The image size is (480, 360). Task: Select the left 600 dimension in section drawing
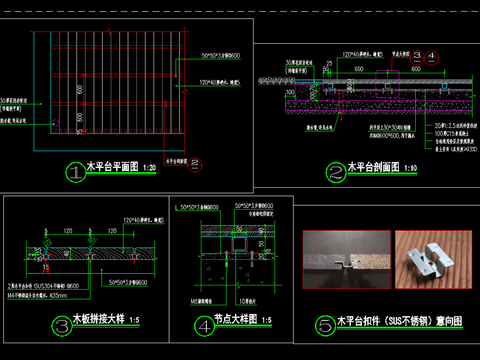[x=359, y=69]
